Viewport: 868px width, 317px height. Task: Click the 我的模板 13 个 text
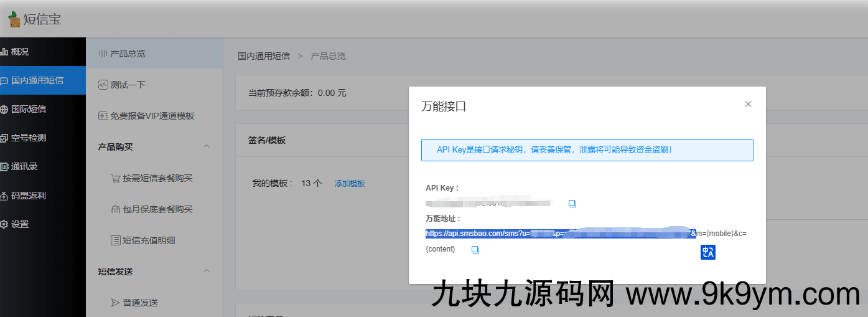click(287, 184)
